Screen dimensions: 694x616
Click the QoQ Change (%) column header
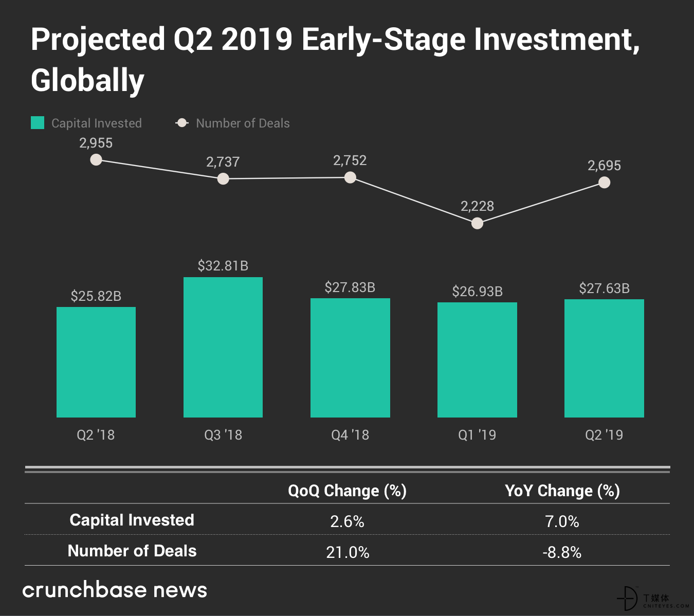(348, 491)
